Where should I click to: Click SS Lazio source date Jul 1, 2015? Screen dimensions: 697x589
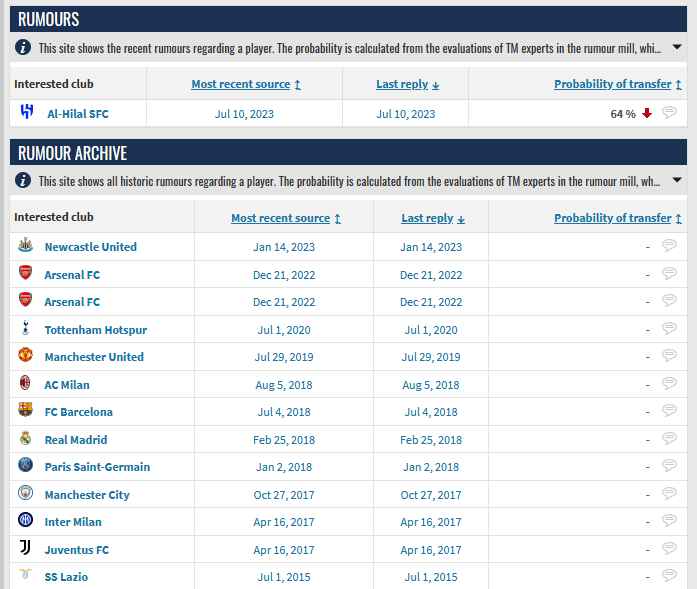click(284, 577)
